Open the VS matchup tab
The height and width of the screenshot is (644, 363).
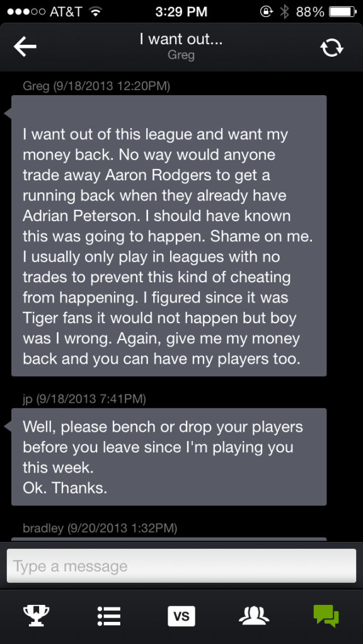click(x=181, y=616)
